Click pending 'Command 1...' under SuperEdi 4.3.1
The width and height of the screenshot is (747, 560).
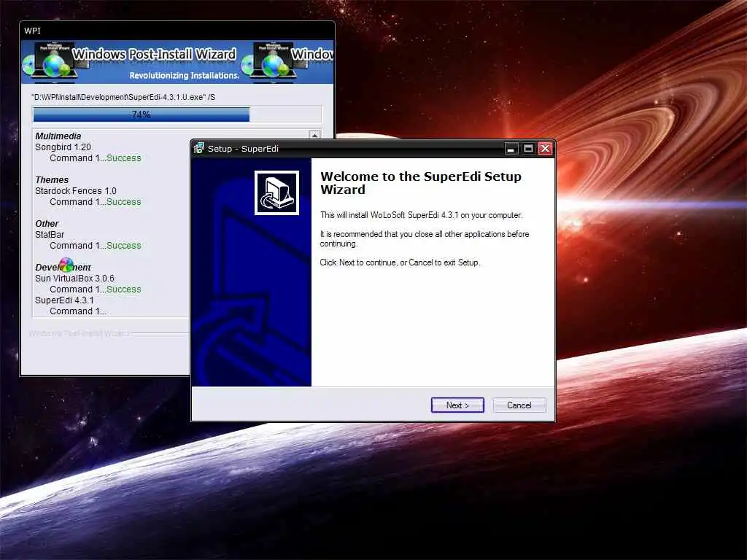tap(78, 311)
